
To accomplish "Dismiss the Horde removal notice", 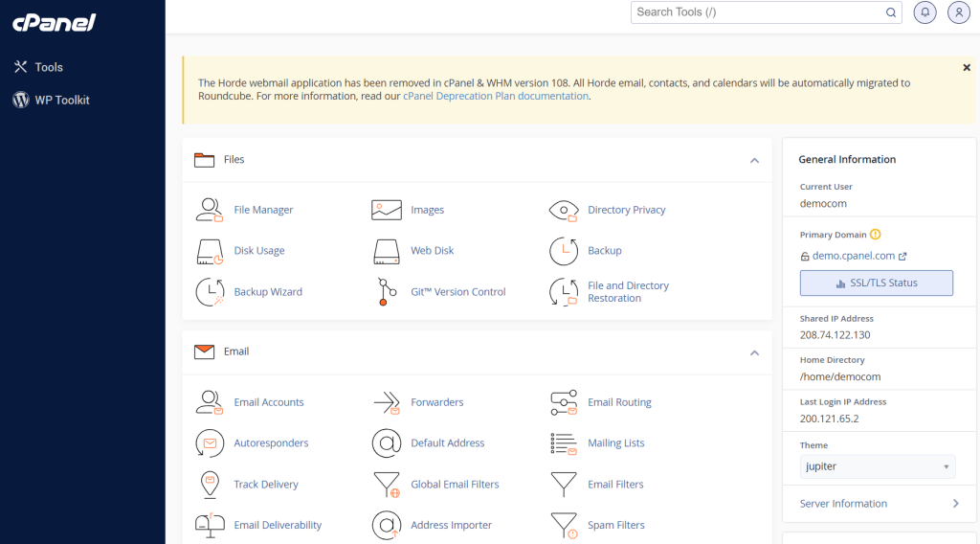I will (967, 68).
